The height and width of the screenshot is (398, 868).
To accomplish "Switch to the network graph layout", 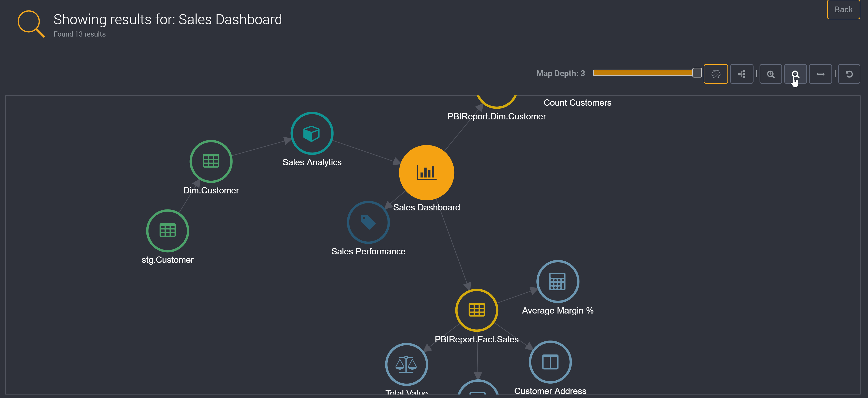I will click(716, 74).
